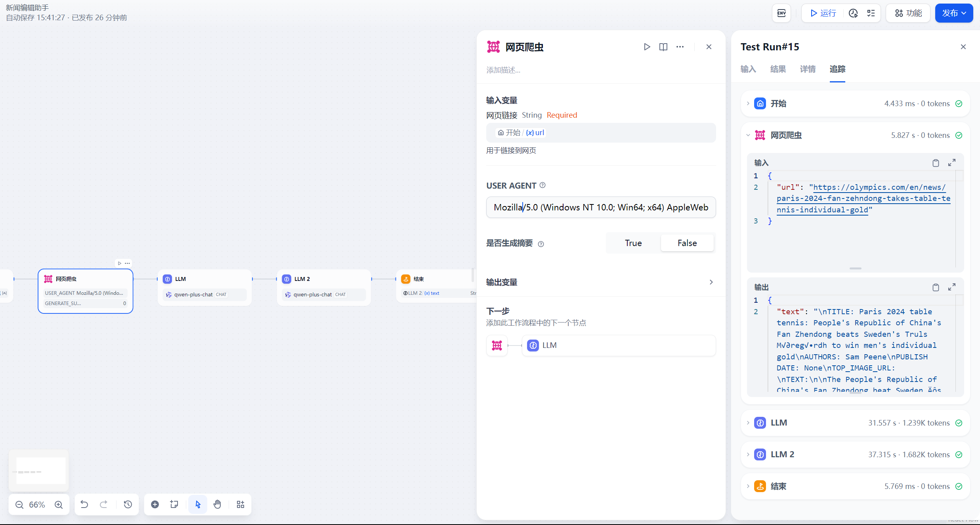
Task: Open the node help book icon
Action: click(663, 47)
